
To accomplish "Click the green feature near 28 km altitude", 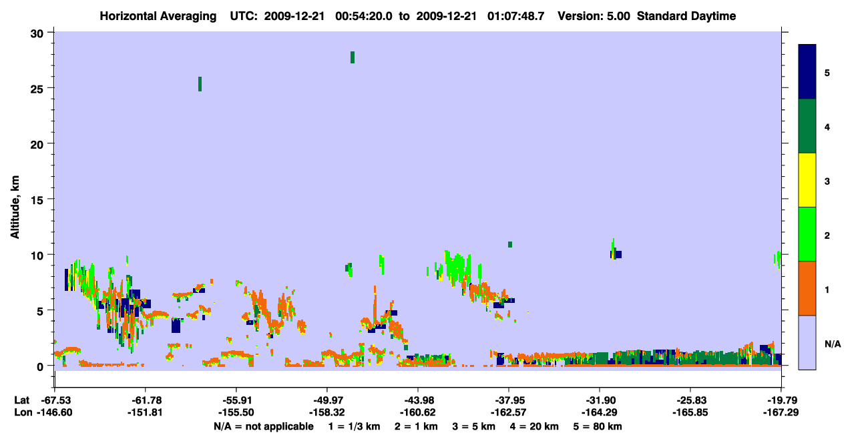I will pyautogui.click(x=353, y=57).
